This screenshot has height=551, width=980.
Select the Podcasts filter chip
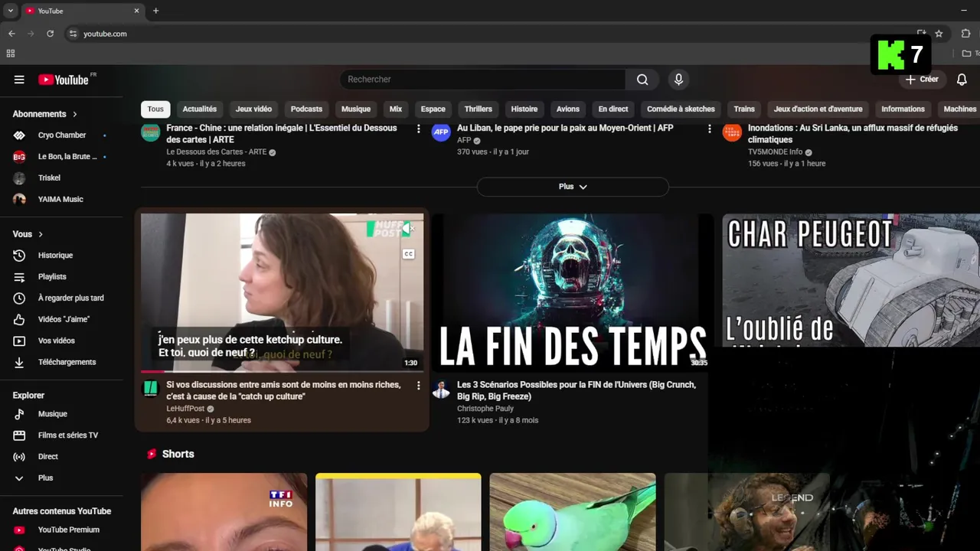coord(306,109)
